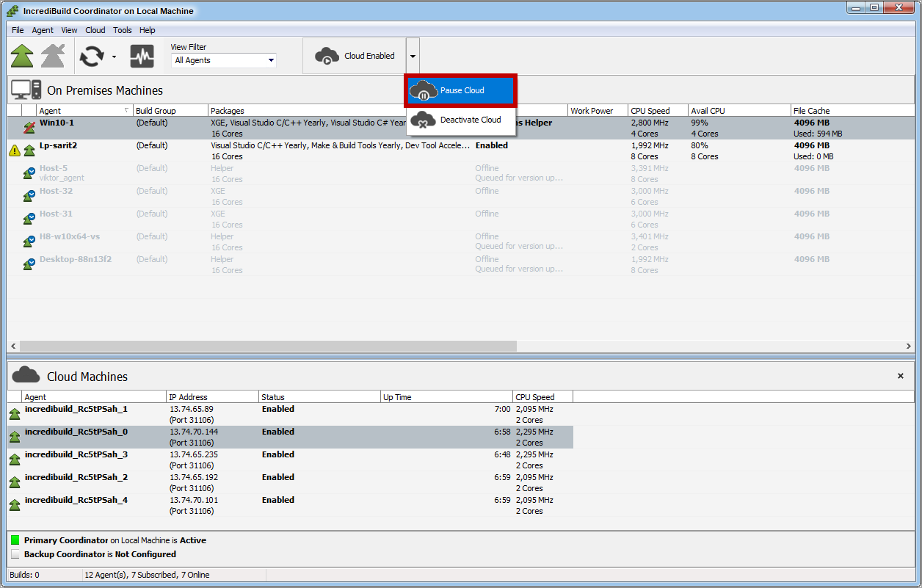Open the File menu
This screenshot has width=922, height=588.
[x=18, y=30]
